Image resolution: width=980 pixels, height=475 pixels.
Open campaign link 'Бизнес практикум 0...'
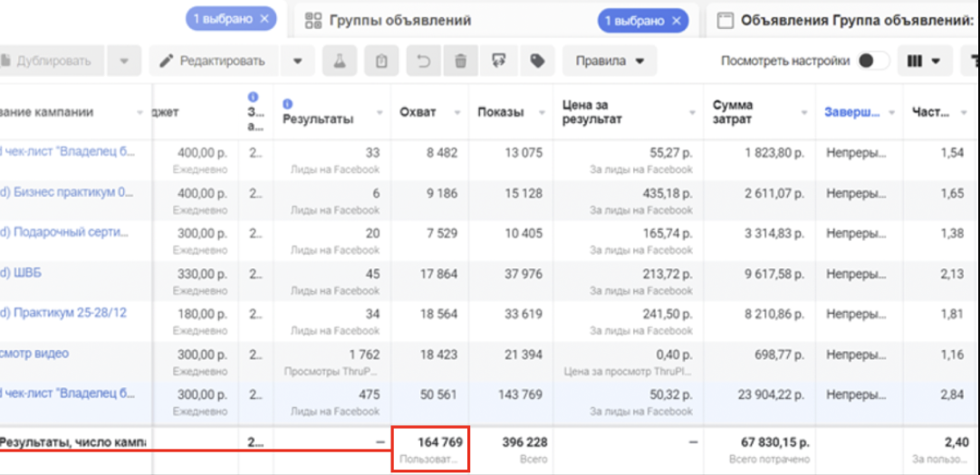(68, 192)
